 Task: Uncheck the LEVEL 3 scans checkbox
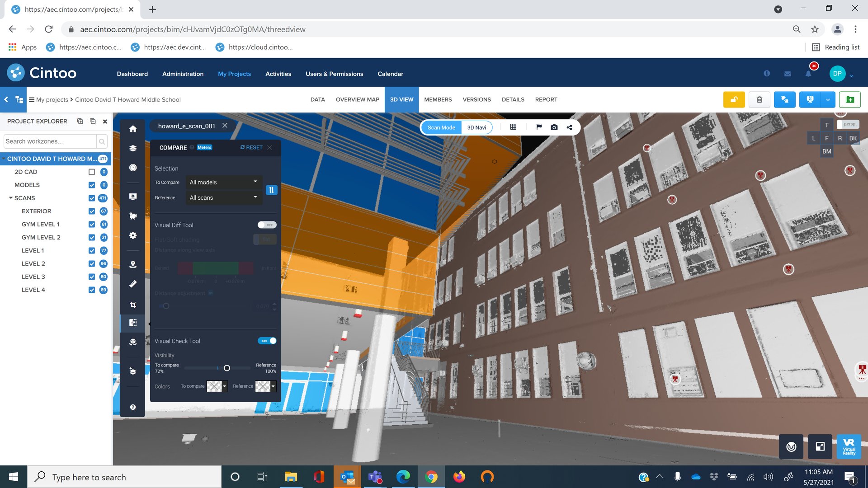92,277
